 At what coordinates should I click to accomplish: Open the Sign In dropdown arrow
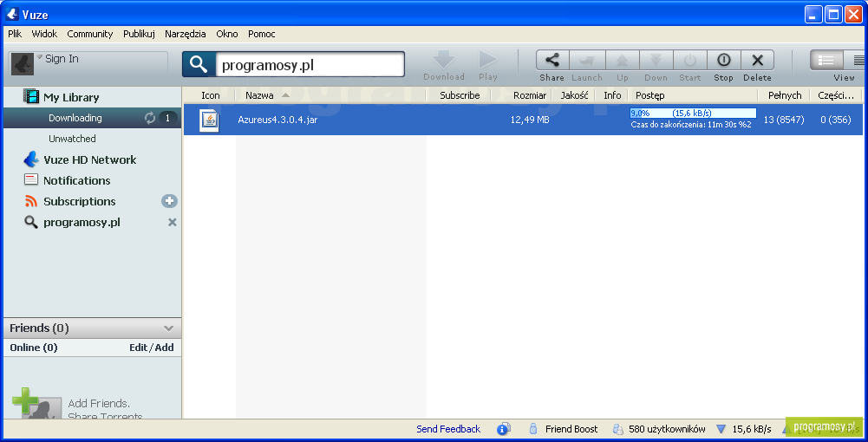click(40, 57)
